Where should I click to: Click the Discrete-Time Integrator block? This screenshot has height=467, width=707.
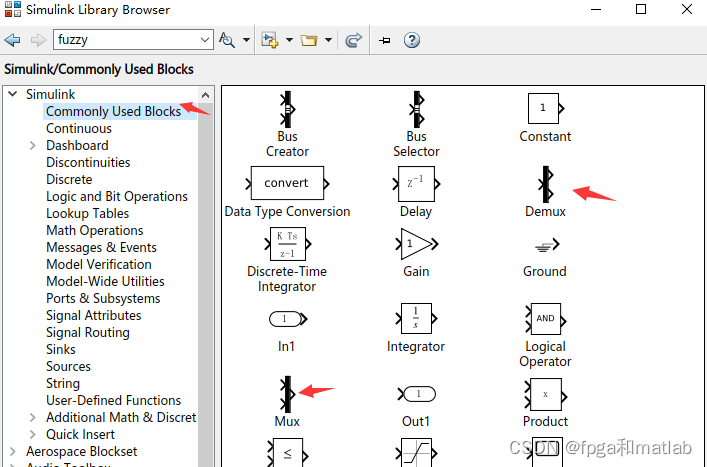click(x=287, y=244)
